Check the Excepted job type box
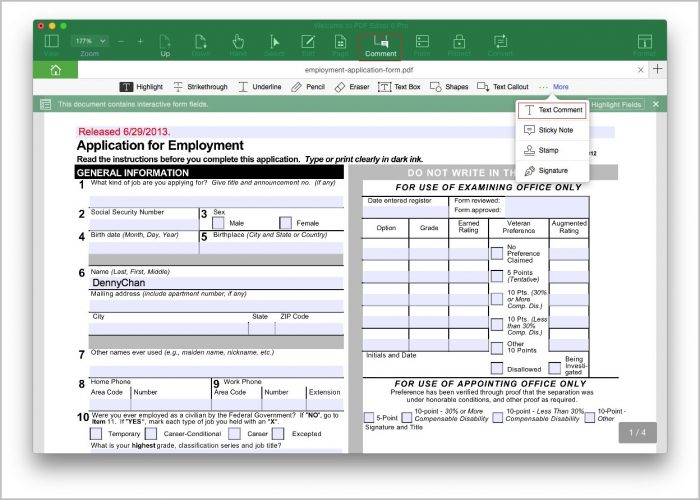700x500 pixels. point(278,433)
